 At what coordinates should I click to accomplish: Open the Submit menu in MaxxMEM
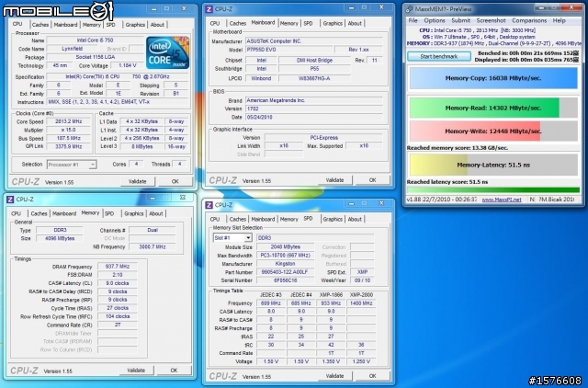[461, 20]
